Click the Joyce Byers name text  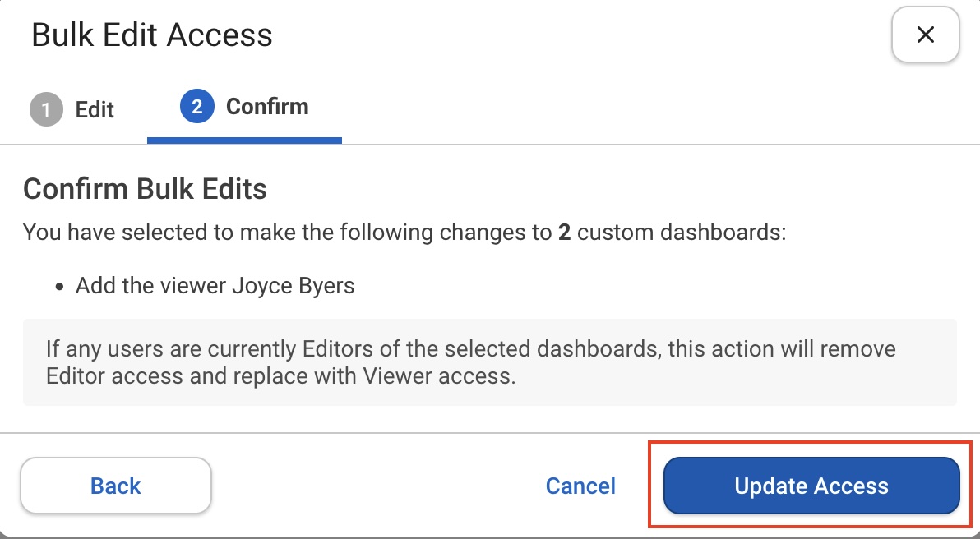(x=294, y=286)
